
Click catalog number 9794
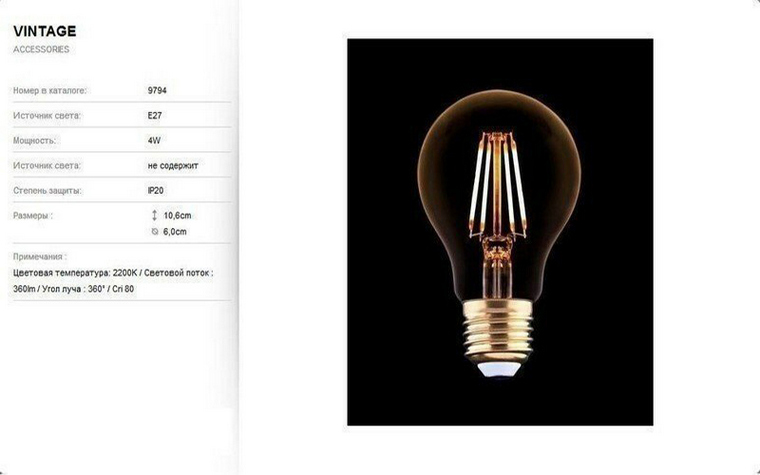point(157,91)
